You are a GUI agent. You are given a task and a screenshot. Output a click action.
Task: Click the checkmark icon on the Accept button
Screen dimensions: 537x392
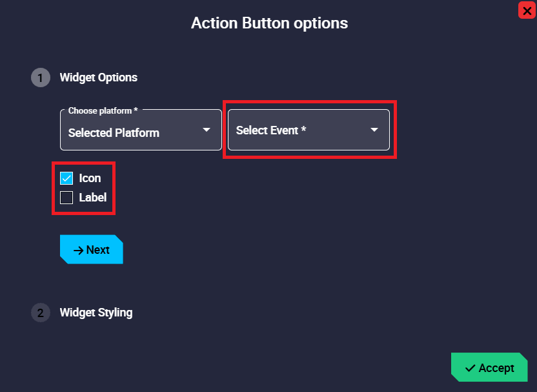click(470, 368)
